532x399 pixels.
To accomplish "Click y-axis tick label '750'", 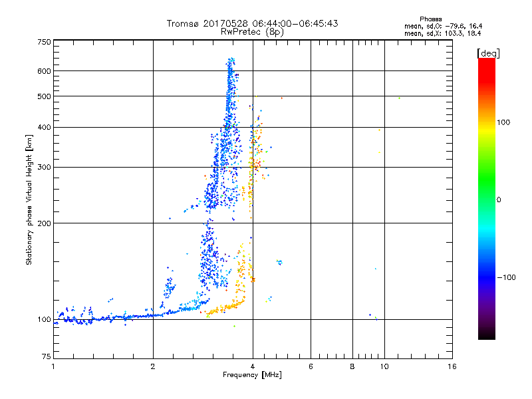I will coord(45,42).
